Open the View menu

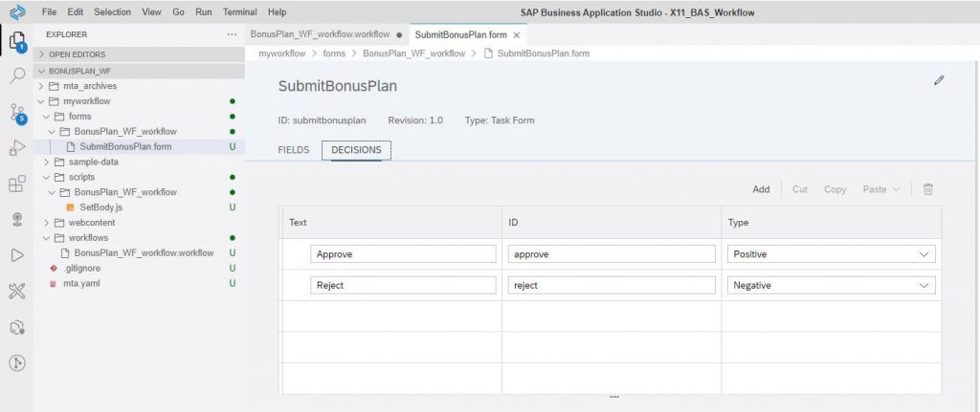click(x=151, y=11)
